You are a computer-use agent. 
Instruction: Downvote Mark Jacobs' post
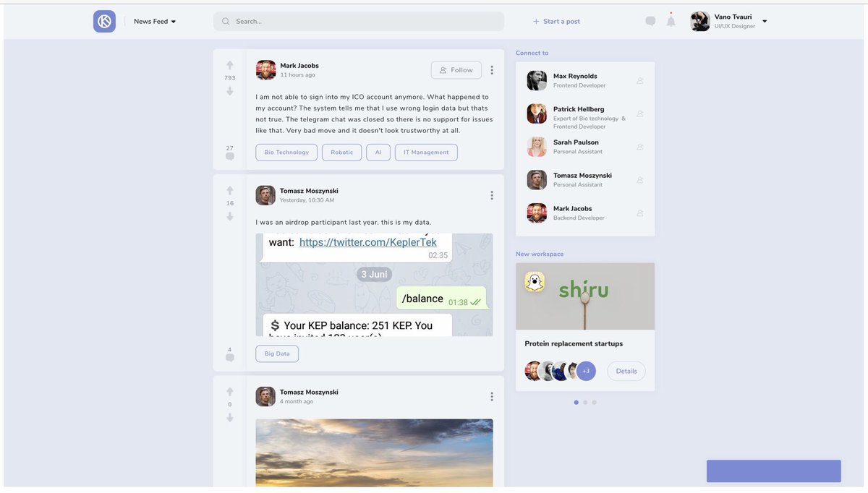point(230,91)
